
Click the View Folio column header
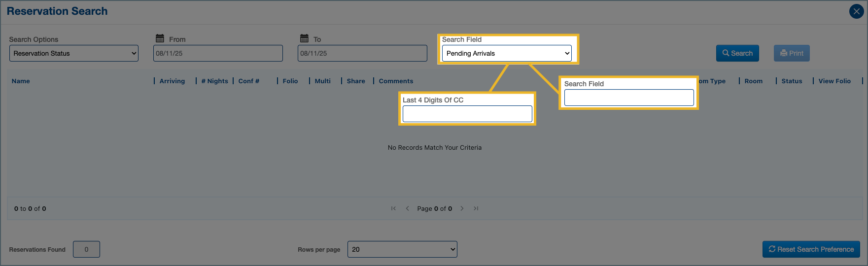(834, 81)
